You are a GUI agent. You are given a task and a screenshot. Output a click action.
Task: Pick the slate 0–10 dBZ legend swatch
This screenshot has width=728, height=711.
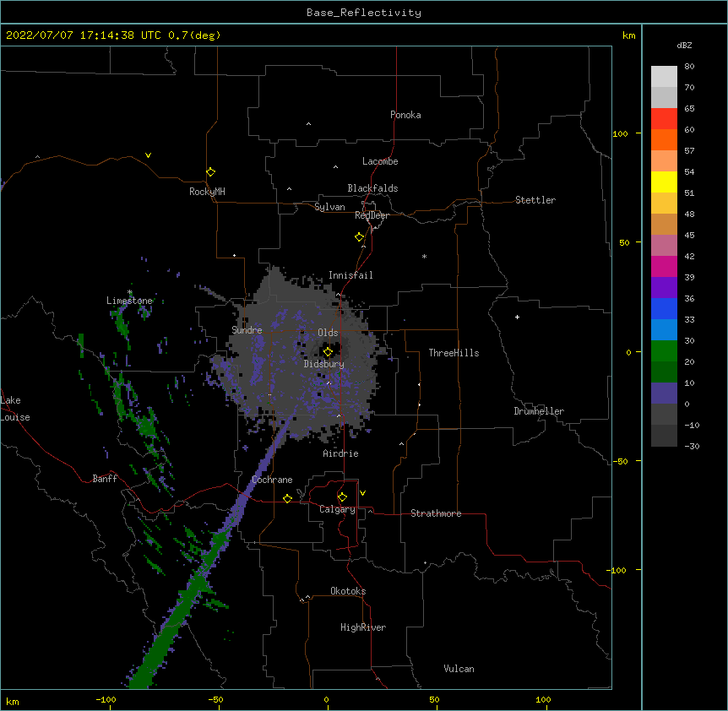(x=664, y=393)
